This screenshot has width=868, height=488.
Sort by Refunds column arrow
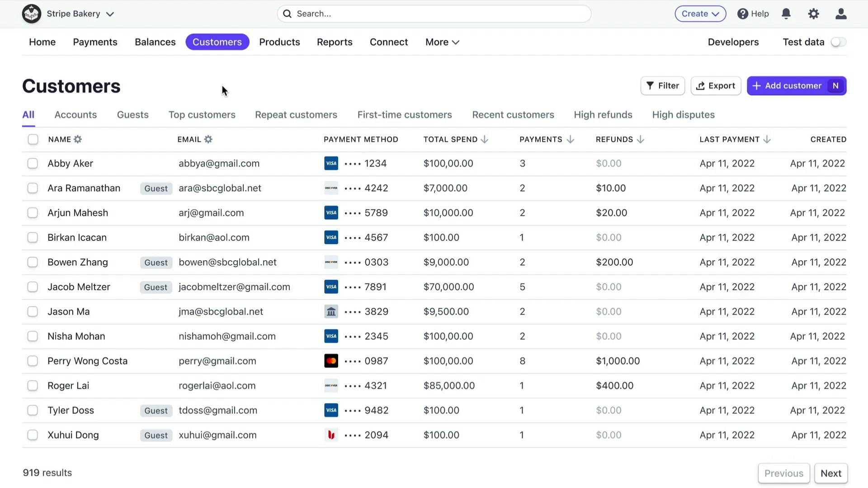tap(640, 139)
